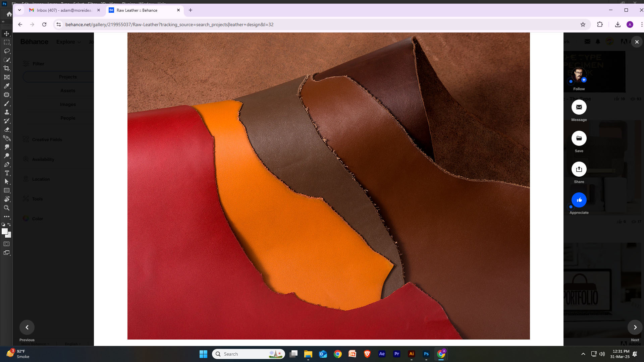
Task: Open the Chrome tab search dropdown
Action: (x=19, y=10)
